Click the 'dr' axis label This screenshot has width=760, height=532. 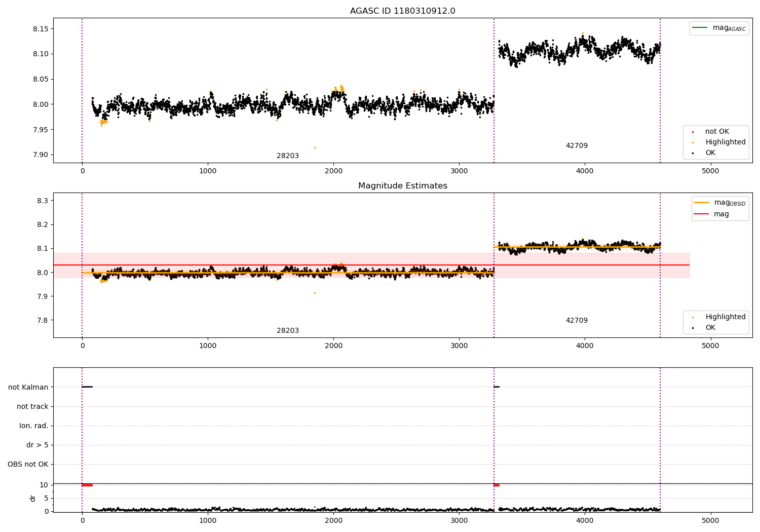pyautogui.click(x=33, y=498)
